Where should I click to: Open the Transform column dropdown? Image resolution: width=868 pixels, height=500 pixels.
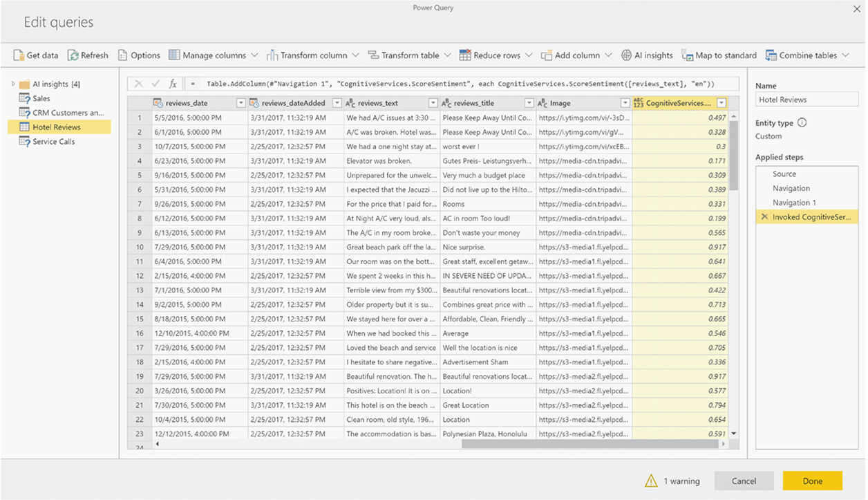pyautogui.click(x=313, y=55)
